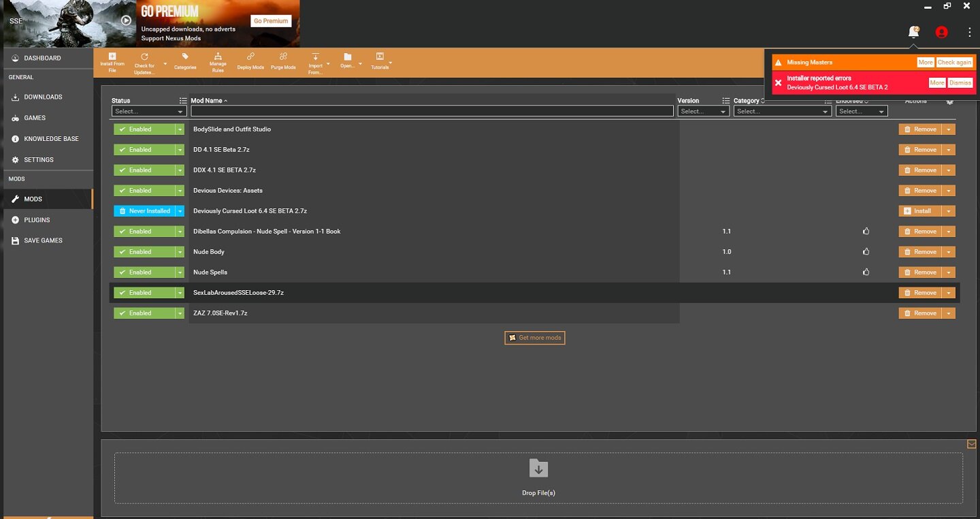Viewport: 980px width, 519px height.
Task: Dismiss the Installer reported errors notification
Action: click(960, 82)
